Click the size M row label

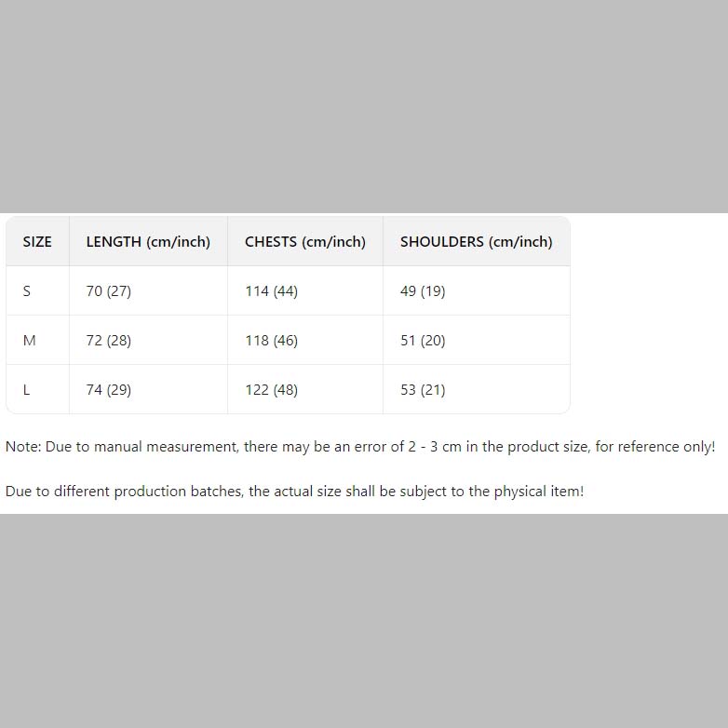29,341
